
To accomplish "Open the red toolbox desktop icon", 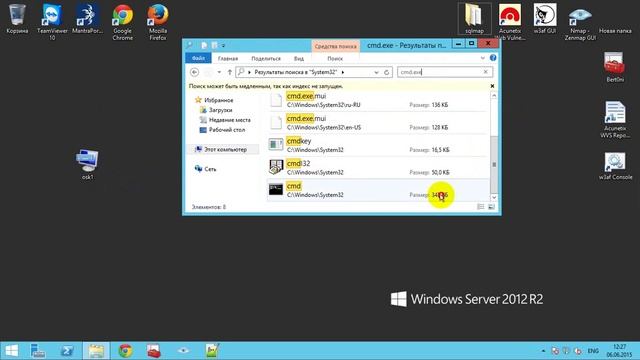I will tap(615, 67).
